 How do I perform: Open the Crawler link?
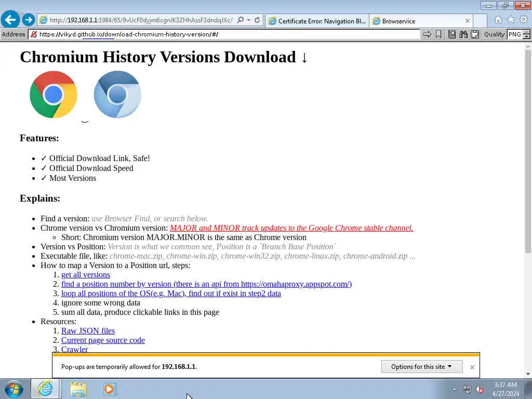(x=74, y=349)
